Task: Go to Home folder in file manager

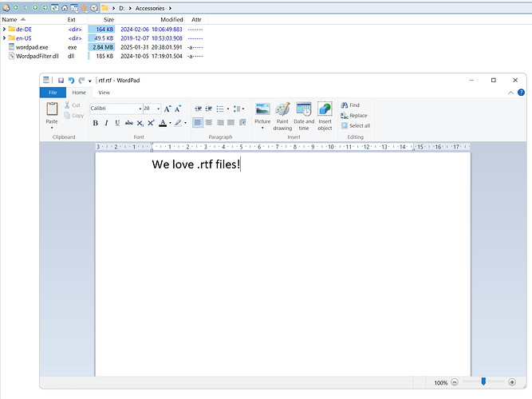Action: [65, 7]
